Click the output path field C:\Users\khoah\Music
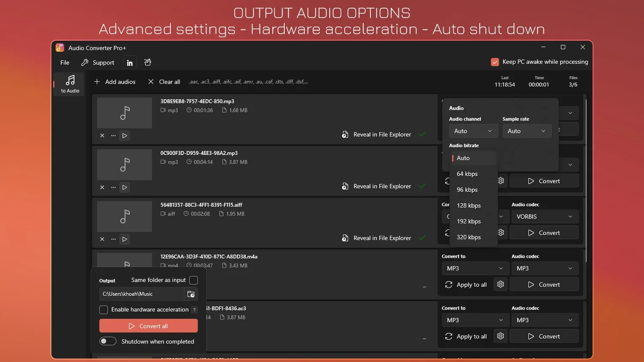Image resolution: width=644 pixels, height=362 pixels. point(142,294)
